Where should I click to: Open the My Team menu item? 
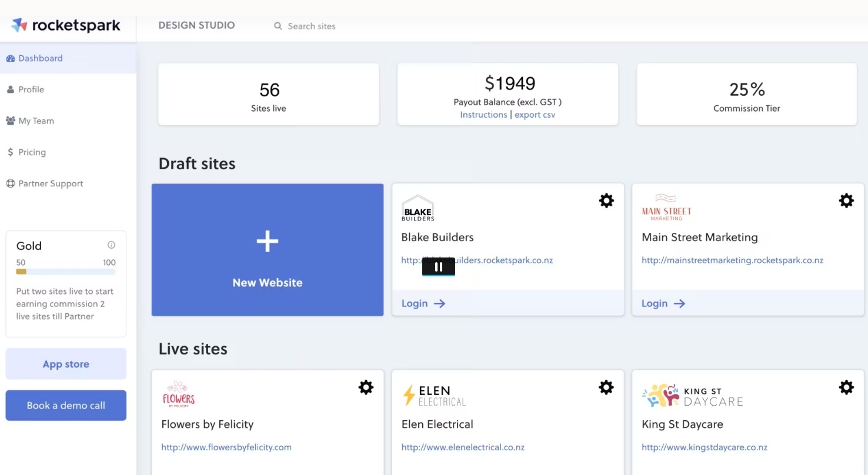pos(68,121)
